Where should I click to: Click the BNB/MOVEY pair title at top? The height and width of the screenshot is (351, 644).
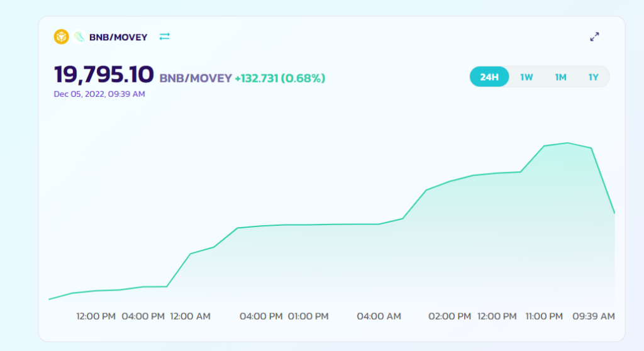[118, 37]
